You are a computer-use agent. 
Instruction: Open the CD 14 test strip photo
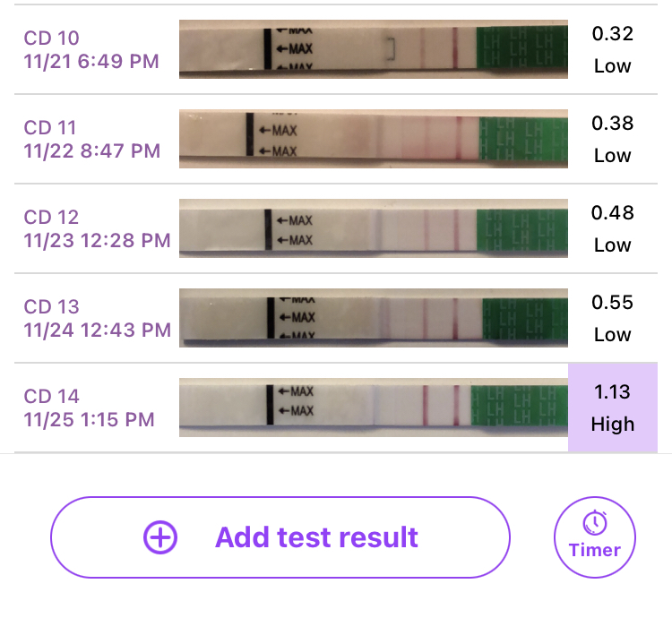click(x=374, y=408)
